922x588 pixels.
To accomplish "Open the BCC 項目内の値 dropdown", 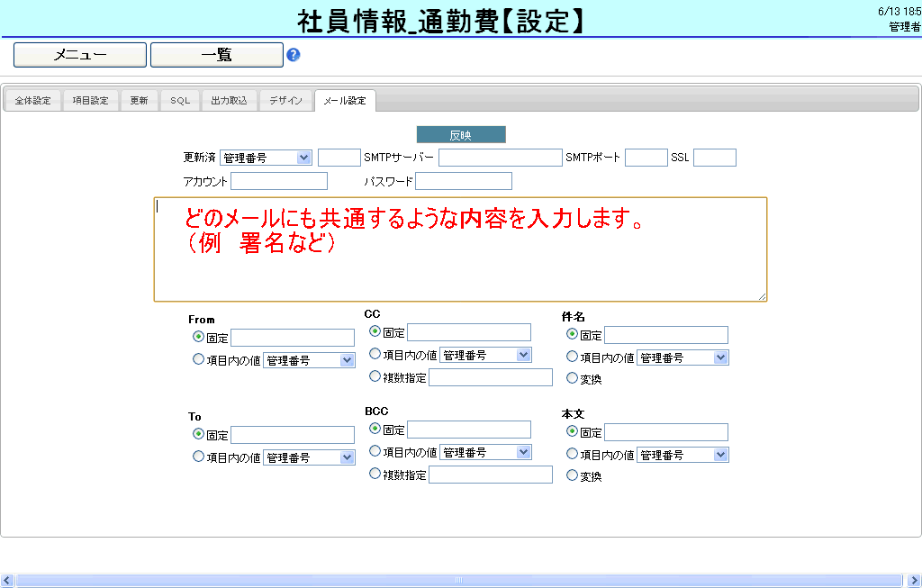I will (x=485, y=452).
